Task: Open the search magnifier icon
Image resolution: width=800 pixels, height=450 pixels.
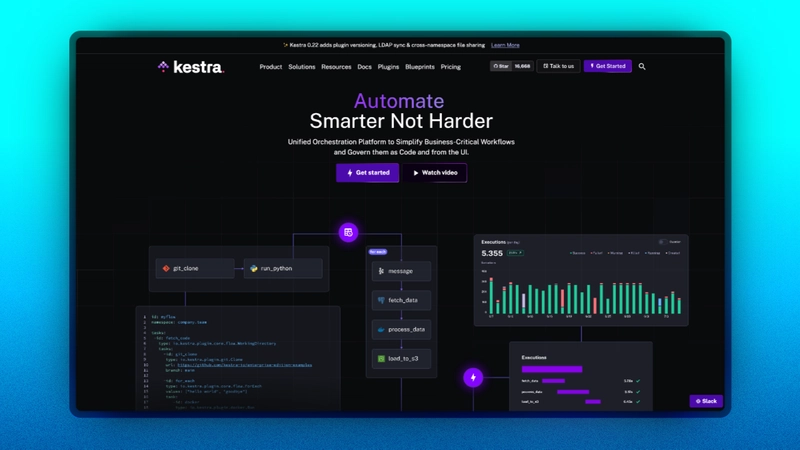Action: pos(642,67)
